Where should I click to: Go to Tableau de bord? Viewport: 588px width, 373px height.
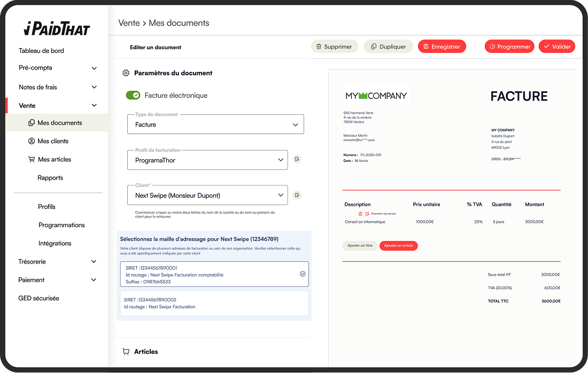point(41,51)
